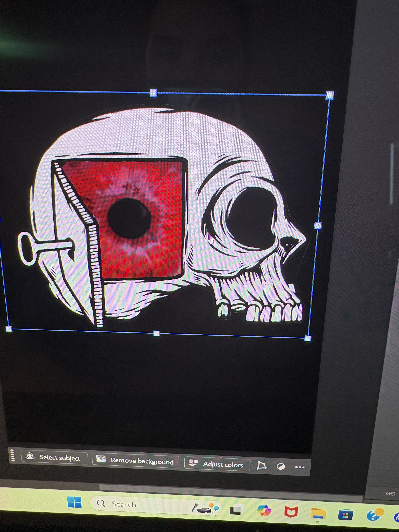Open the three-dots more options menu
399x532 pixels.
click(300, 467)
